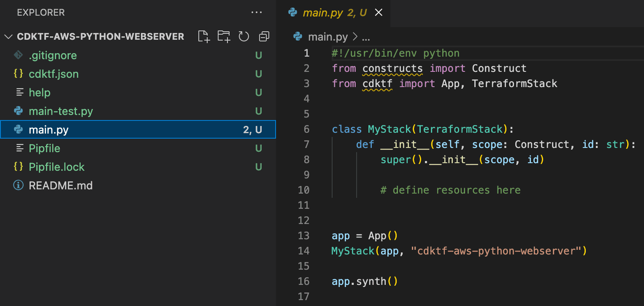This screenshot has width=644, height=306.
Task: Click the info icon next to README.md
Action: click(x=19, y=185)
